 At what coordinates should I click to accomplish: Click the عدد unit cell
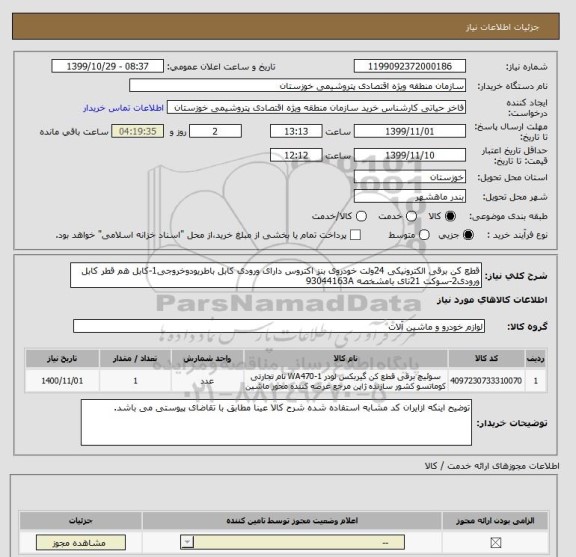pyautogui.click(x=207, y=381)
